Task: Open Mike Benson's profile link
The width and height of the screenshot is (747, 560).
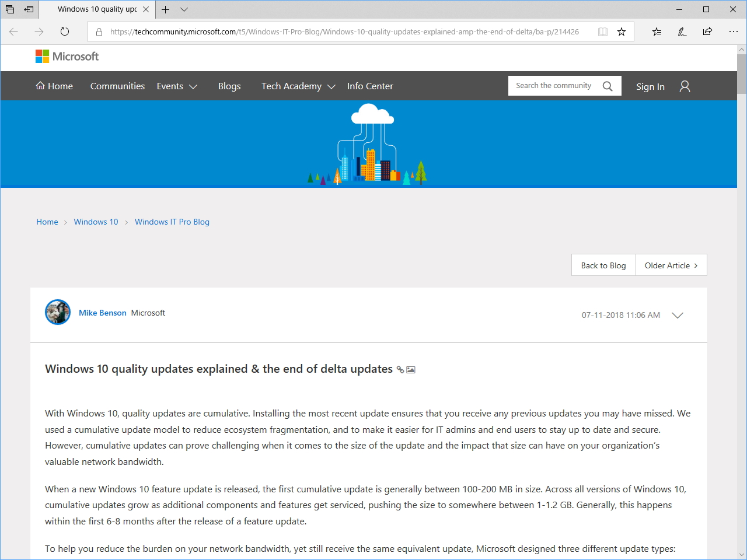Action: (103, 313)
